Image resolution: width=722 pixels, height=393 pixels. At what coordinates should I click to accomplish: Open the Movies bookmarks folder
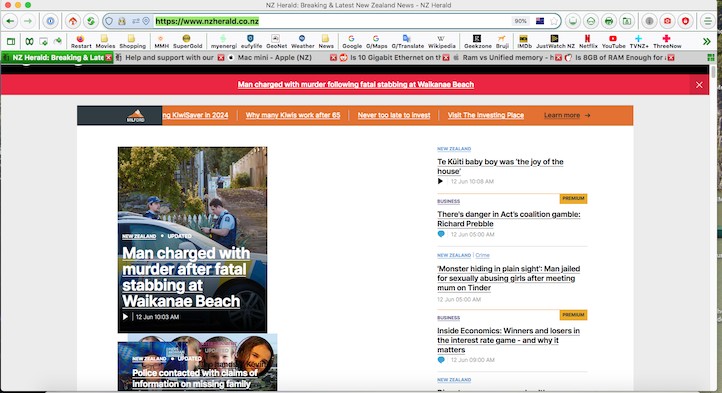coord(105,42)
